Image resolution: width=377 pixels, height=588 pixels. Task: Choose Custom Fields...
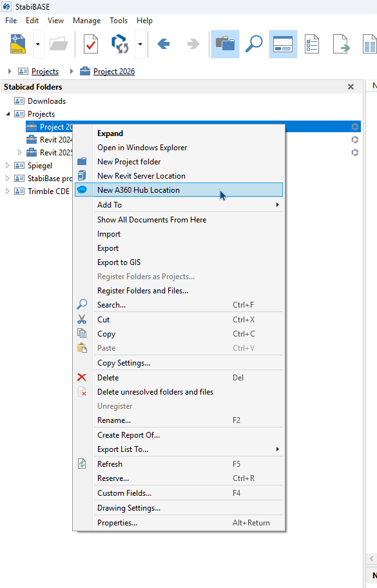(x=179, y=493)
